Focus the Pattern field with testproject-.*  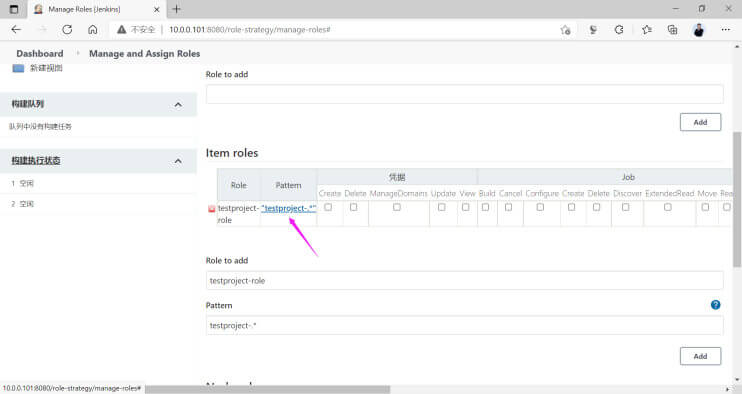(464, 325)
